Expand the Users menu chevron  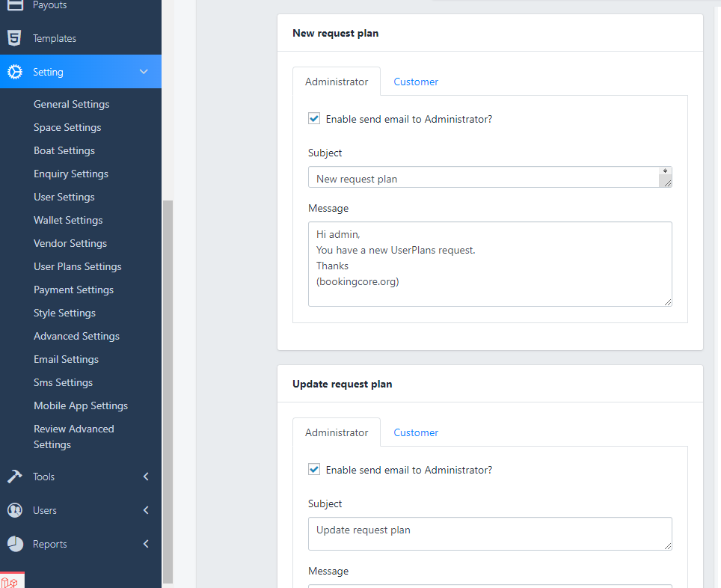click(x=146, y=510)
